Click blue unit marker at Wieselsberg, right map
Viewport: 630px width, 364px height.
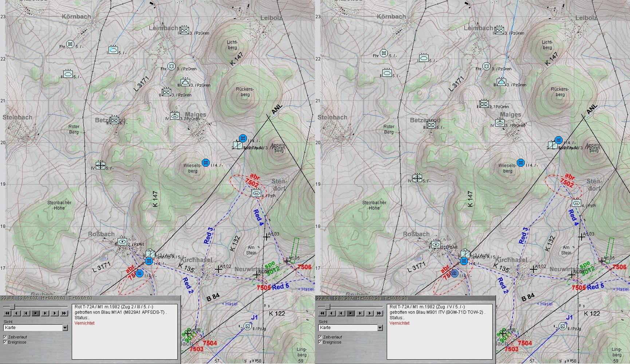[521, 162]
